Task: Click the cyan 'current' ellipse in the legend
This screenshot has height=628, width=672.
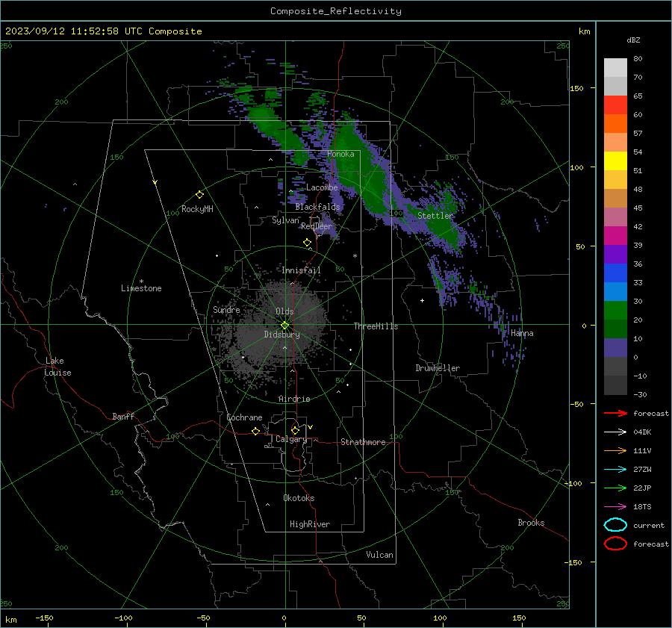Action: click(615, 525)
